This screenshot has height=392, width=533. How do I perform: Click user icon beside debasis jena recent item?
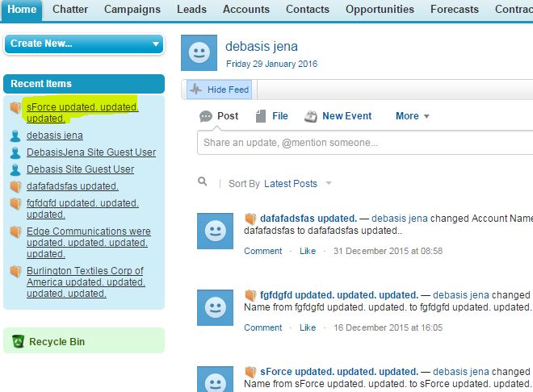[x=15, y=136]
